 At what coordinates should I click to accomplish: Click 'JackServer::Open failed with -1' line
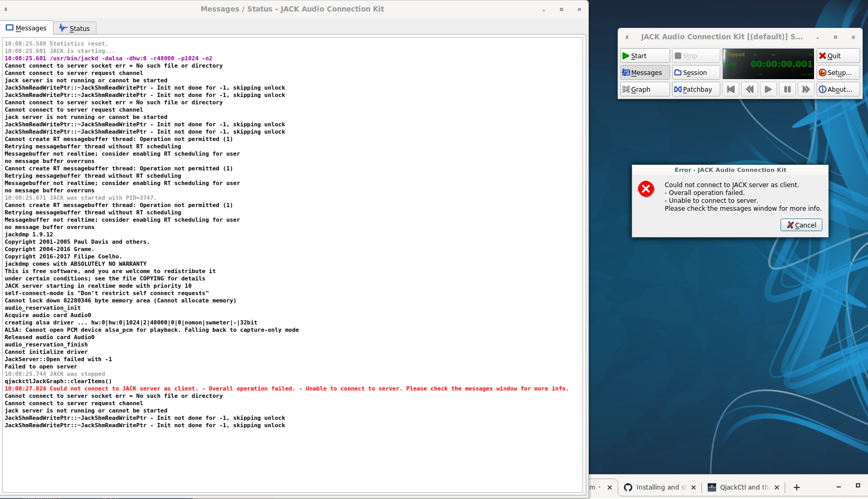click(x=58, y=359)
